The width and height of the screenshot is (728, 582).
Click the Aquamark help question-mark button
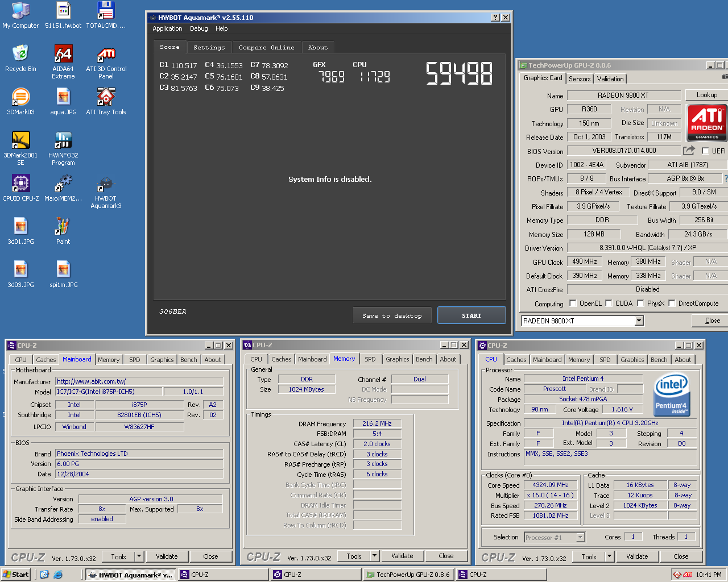pos(495,18)
